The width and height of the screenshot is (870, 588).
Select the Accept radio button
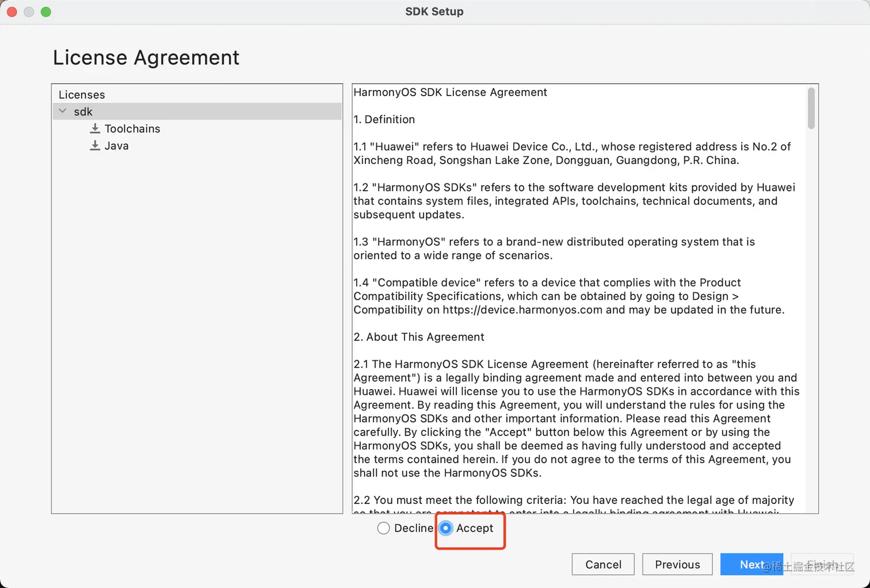pos(446,528)
